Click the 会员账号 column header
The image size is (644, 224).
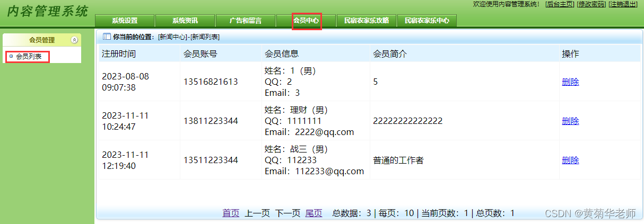tap(200, 53)
